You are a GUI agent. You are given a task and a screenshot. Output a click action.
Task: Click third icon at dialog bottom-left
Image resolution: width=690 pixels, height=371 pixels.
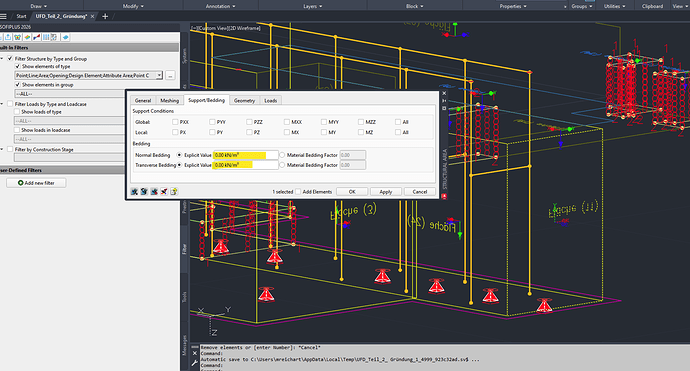coord(154,191)
